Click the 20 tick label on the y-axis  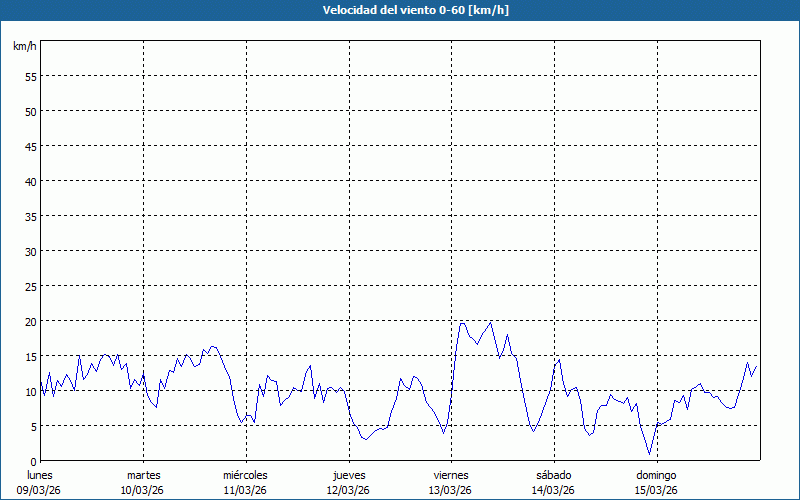coord(31,322)
